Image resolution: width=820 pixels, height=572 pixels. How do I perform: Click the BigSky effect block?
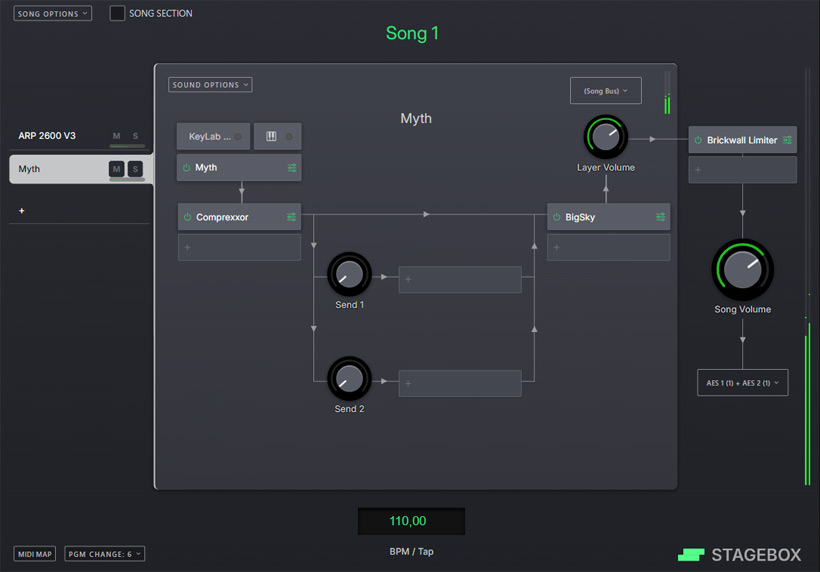609,217
